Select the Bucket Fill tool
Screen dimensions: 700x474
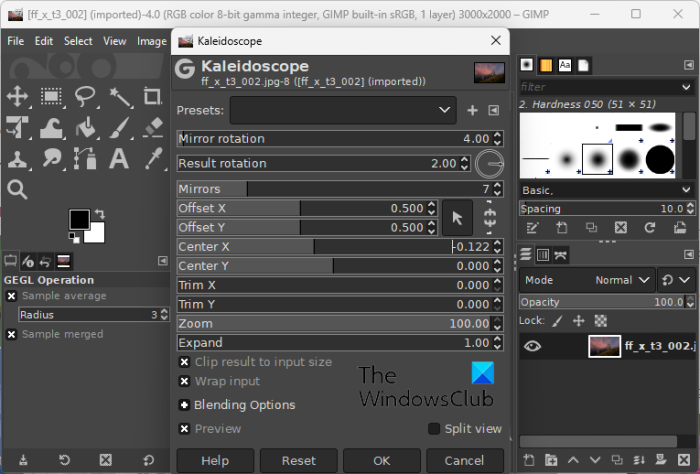tap(85, 127)
